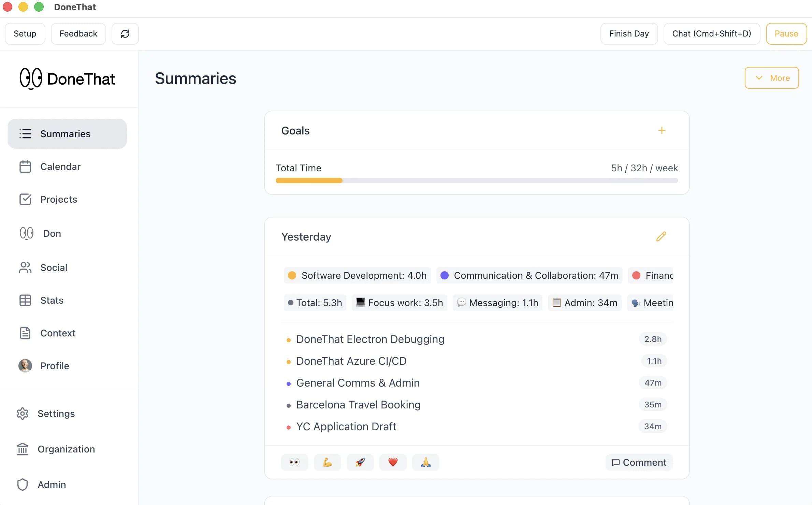Image resolution: width=812 pixels, height=505 pixels.
Task: Click the 2.8h duration badge
Action: (x=653, y=339)
